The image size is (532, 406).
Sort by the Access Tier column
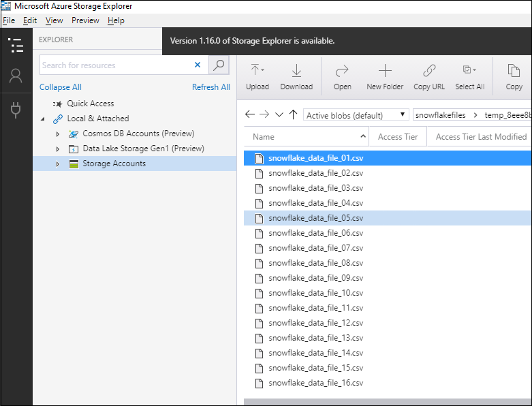tap(398, 137)
